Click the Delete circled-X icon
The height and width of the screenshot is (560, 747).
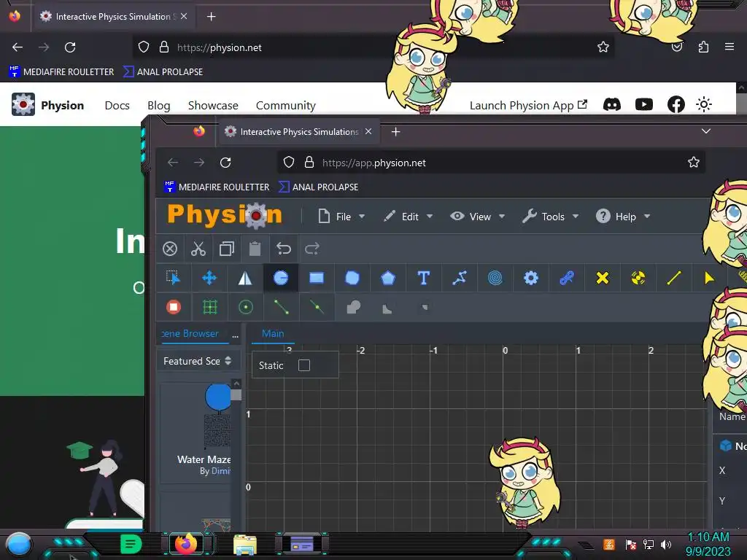[x=169, y=249]
